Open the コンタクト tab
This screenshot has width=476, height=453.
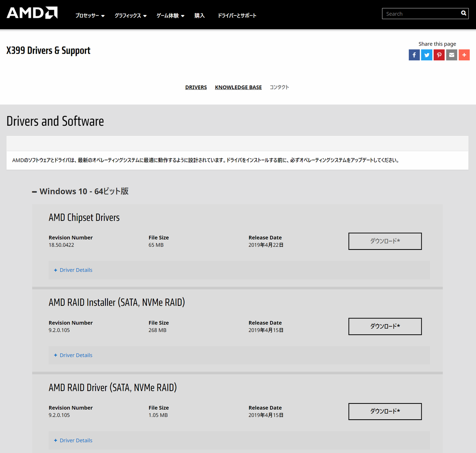coord(279,87)
